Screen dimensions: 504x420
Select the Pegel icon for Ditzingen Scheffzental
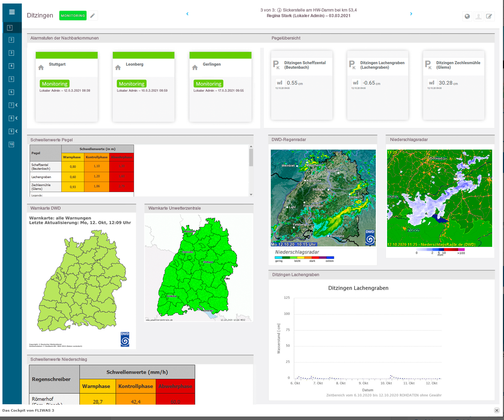[x=276, y=64]
